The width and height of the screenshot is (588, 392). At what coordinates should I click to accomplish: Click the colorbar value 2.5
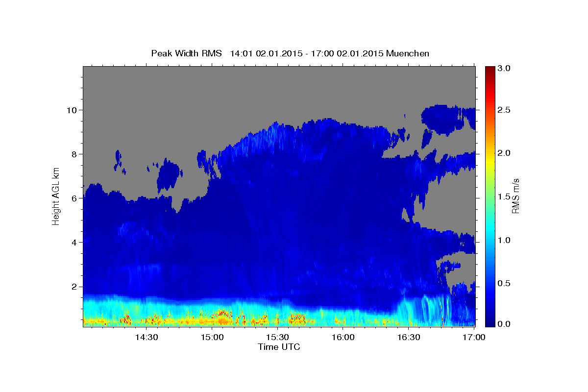click(504, 110)
